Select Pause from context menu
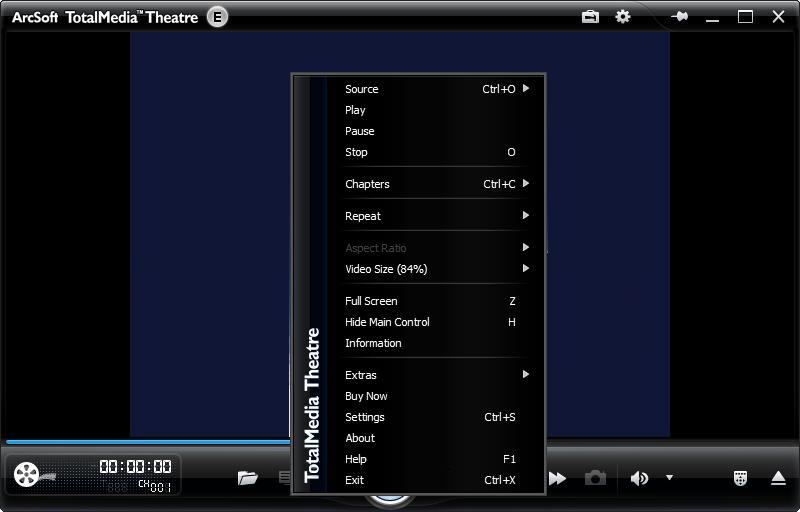 tap(437, 131)
